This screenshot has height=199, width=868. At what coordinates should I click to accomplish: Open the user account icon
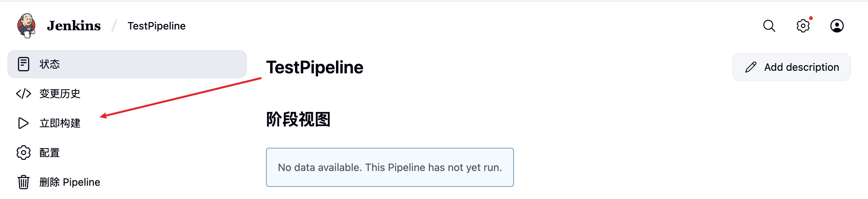[837, 26]
